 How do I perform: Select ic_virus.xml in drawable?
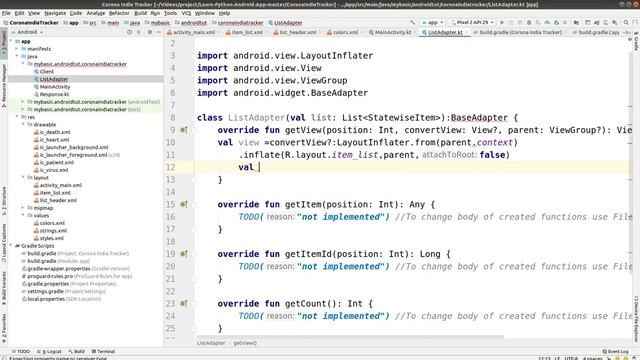pos(54,170)
